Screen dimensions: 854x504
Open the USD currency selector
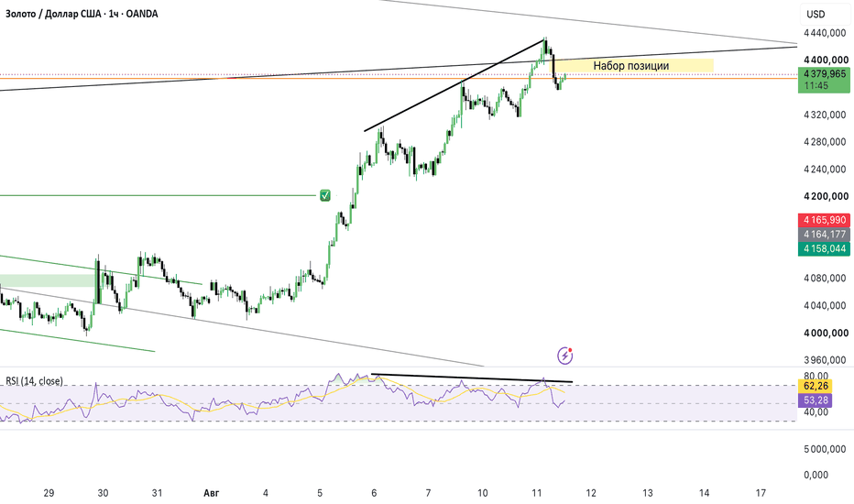[x=816, y=14]
